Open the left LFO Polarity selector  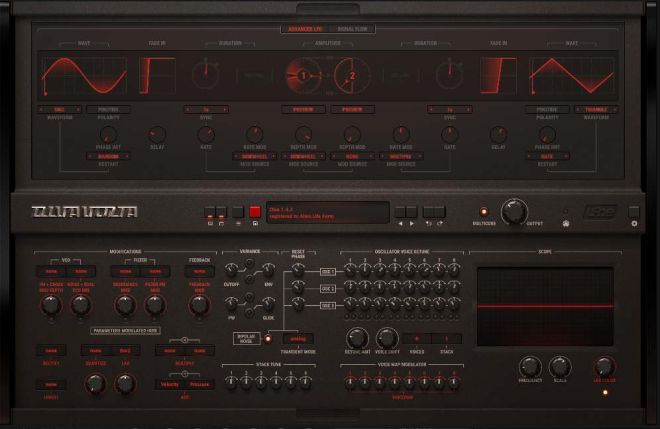[x=108, y=109]
